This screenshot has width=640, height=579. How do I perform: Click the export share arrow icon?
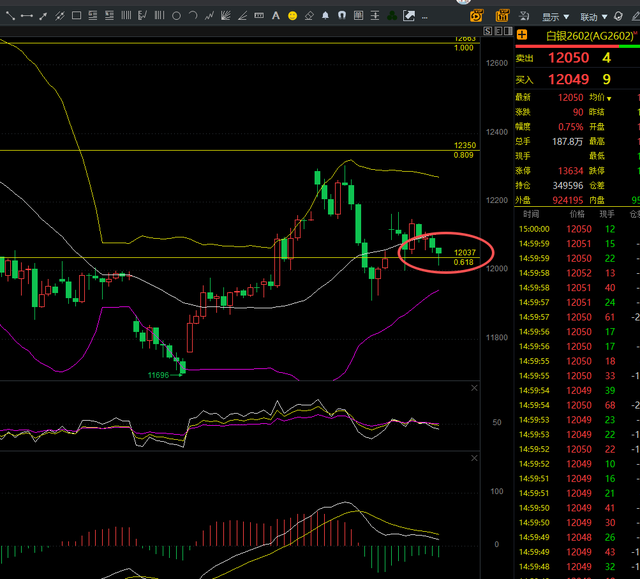409,16
